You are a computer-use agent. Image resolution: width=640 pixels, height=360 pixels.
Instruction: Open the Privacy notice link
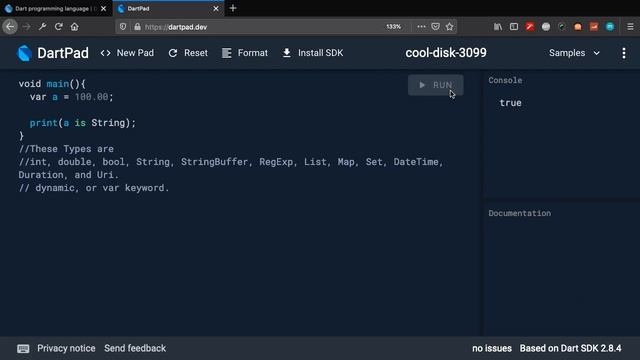(x=66, y=349)
